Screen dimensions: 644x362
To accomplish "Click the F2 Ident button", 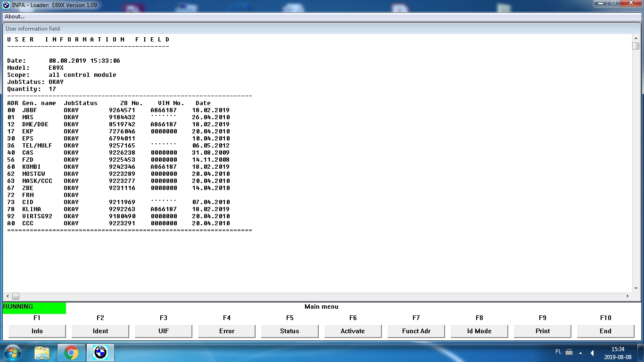I will tap(100, 331).
